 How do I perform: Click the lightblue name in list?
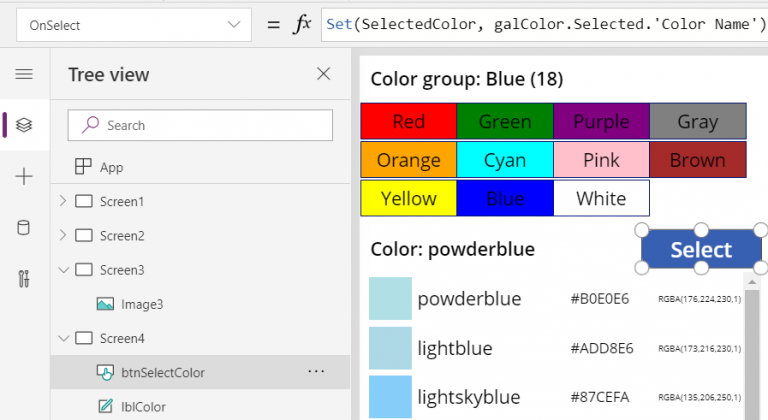(x=455, y=348)
